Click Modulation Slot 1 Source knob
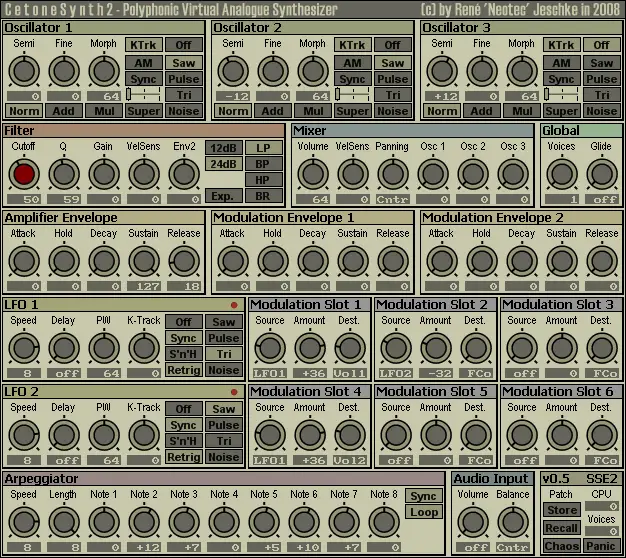This screenshot has width=626, height=558. [x=270, y=348]
